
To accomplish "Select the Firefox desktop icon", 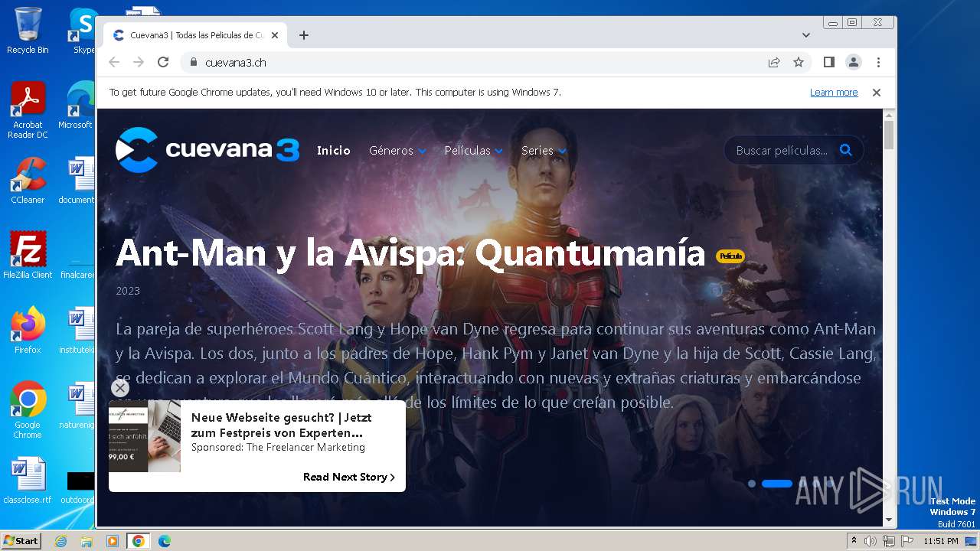I will point(28,330).
